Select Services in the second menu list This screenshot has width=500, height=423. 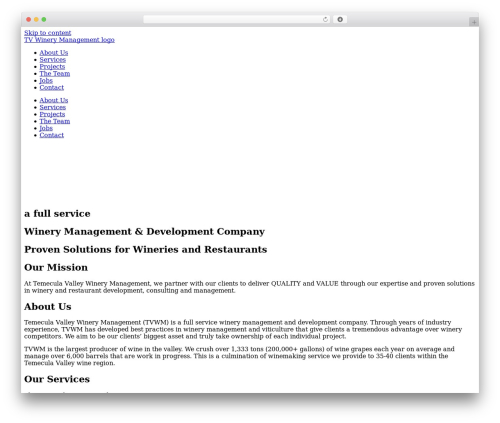click(53, 107)
